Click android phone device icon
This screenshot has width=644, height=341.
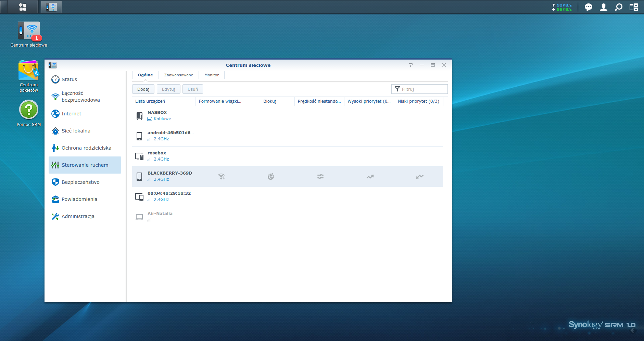139,136
